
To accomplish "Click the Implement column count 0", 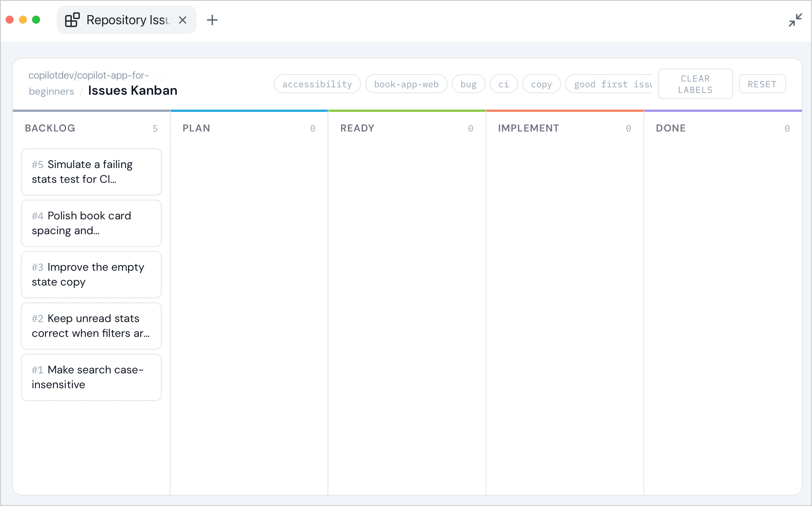I will pos(628,129).
